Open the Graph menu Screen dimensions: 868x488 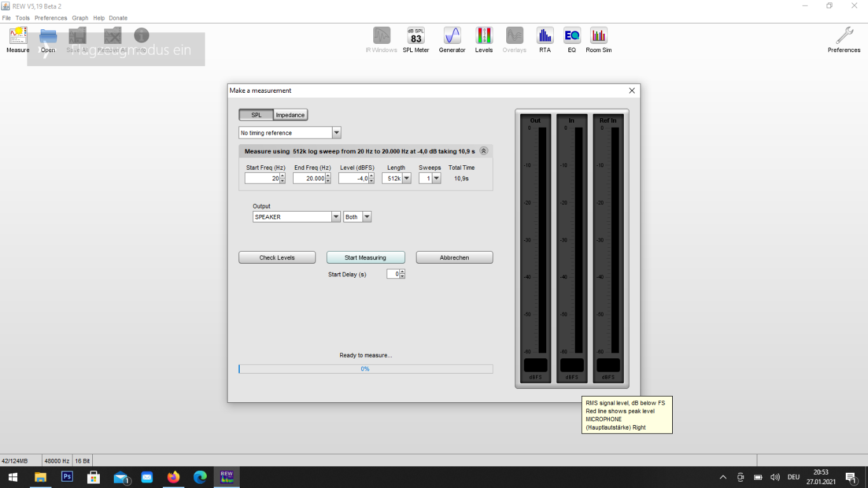(x=80, y=18)
